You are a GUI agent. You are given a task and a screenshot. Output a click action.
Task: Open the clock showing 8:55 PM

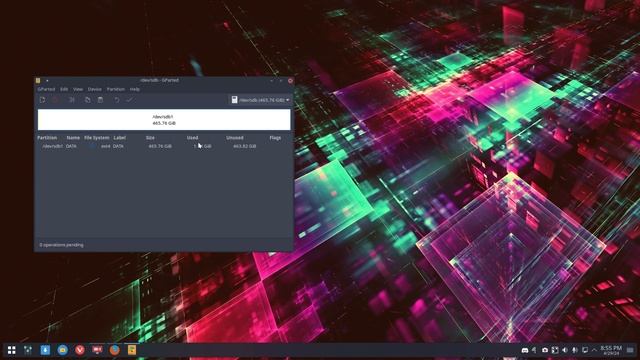point(611,350)
